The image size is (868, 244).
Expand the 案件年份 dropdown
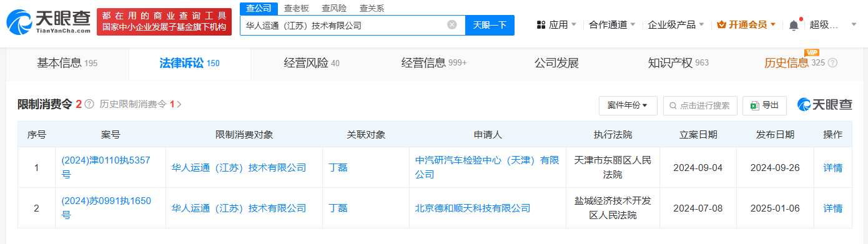point(628,105)
